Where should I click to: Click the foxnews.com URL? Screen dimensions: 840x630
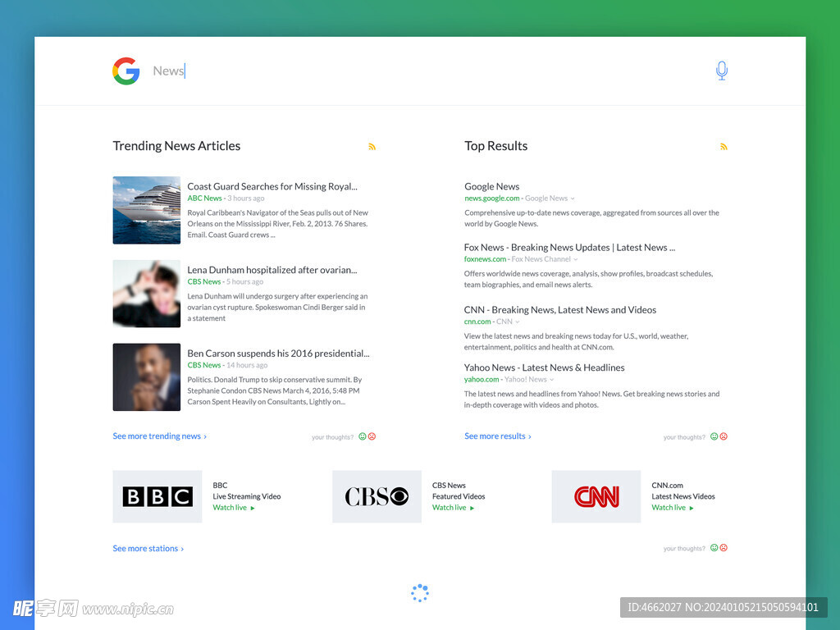pos(485,259)
